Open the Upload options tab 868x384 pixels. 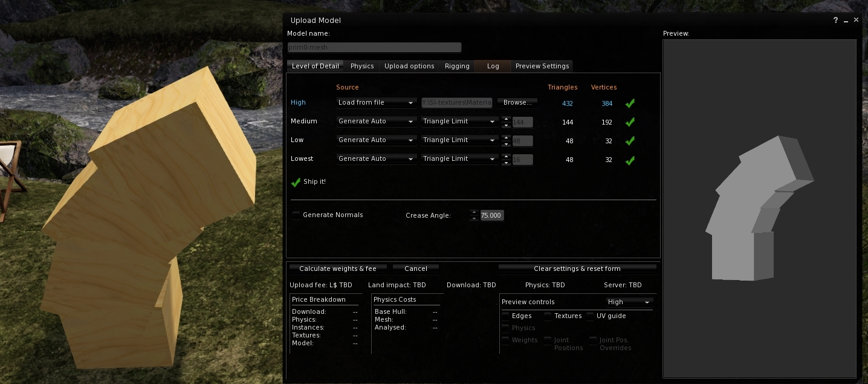point(409,66)
